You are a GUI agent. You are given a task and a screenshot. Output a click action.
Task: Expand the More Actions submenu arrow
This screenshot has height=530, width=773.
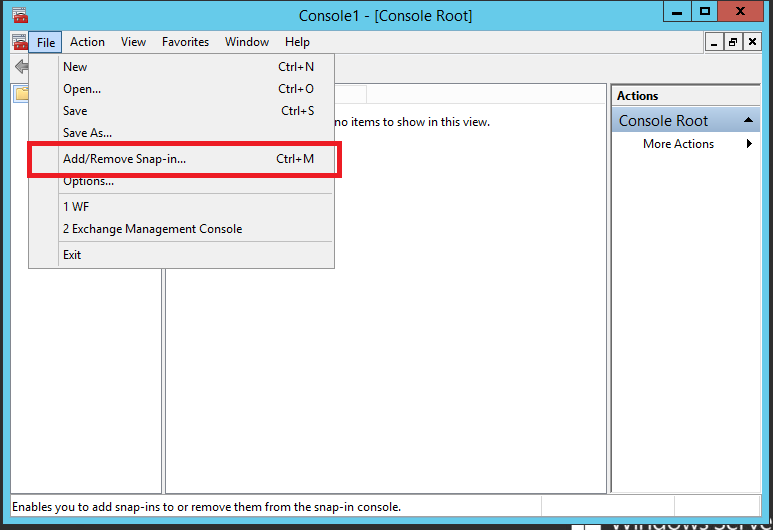click(x=749, y=144)
